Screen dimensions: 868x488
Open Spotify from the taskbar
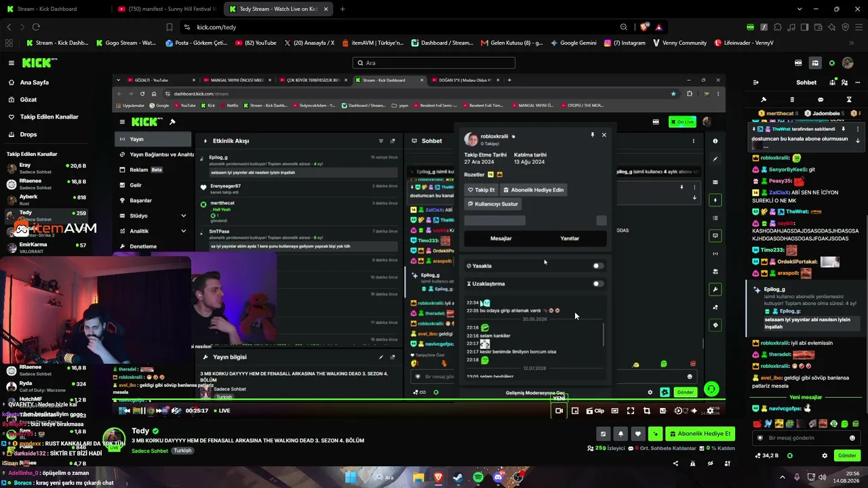pos(478,477)
